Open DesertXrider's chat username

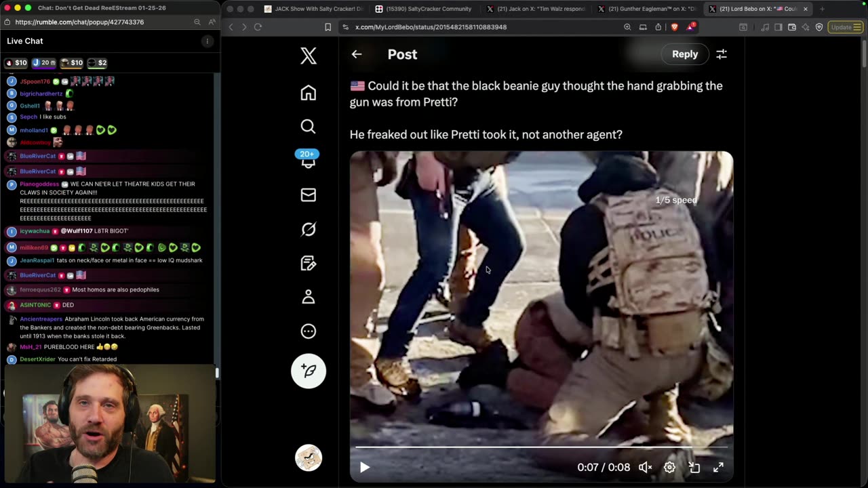[37, 359]
